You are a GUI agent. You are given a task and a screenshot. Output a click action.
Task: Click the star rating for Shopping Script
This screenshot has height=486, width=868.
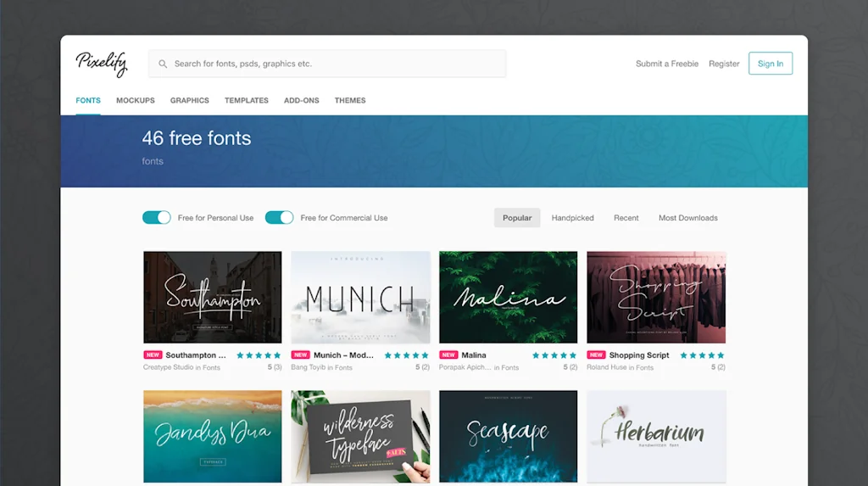tap(702, 355)
